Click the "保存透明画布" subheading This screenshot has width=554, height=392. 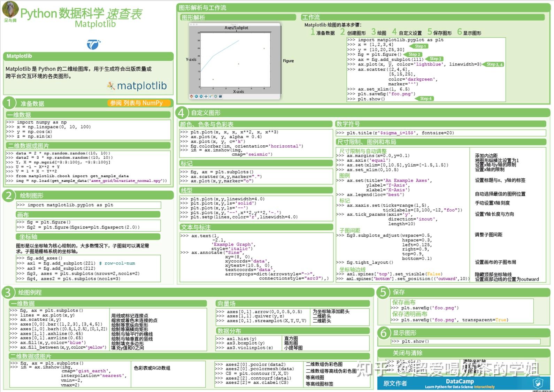[410, 314]
